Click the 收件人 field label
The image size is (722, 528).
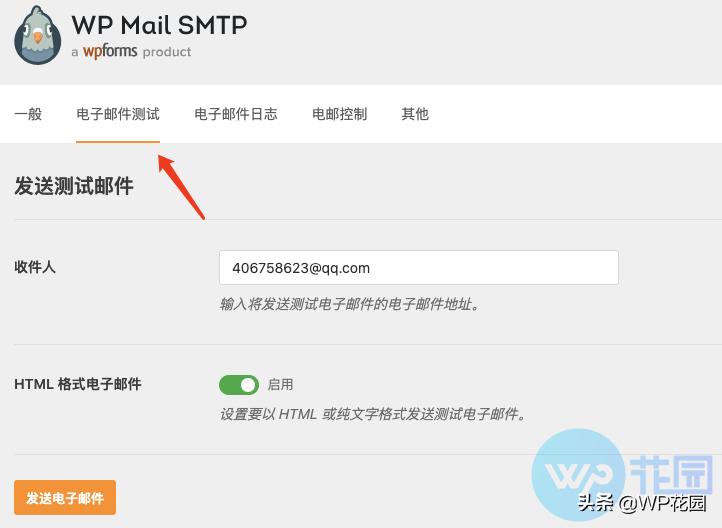click(35, 267)
